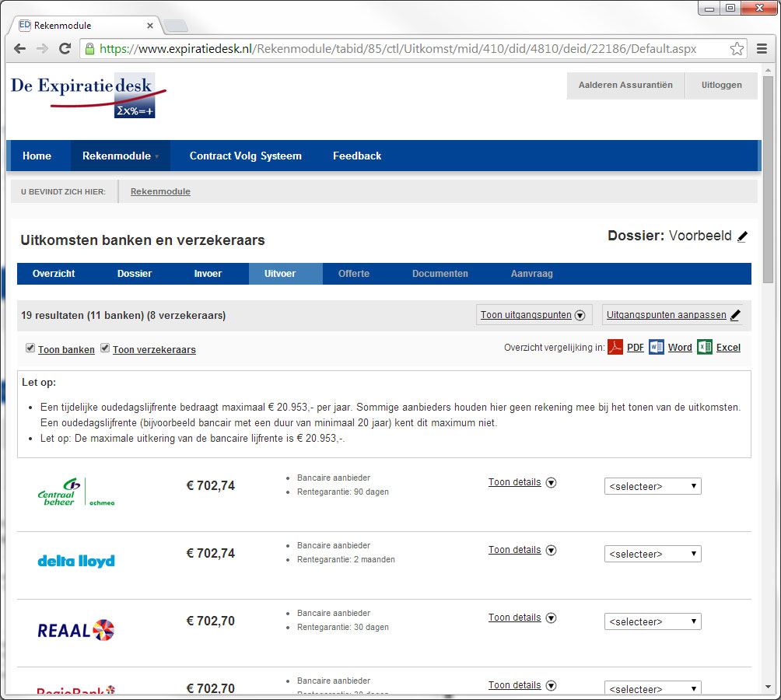Click the page vertical scrollbar thumb
The width and height of the screenshot is (781, 700).
click(x=768, y=179)
